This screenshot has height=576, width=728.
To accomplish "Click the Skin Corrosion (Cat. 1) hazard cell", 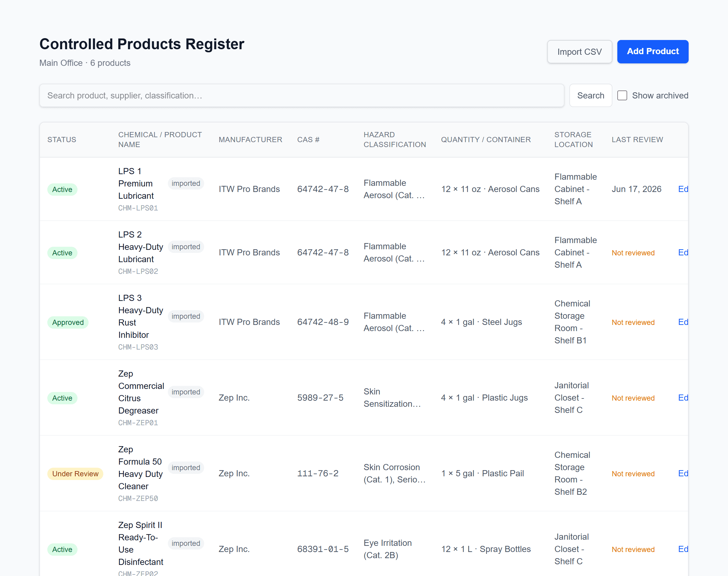I will (x=394, y=474).
